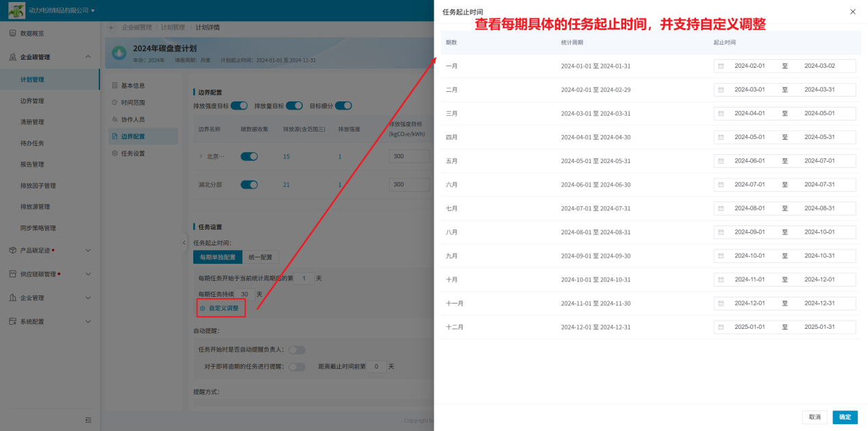Click the 系统配置 sidebar icon

pos(12,321)
